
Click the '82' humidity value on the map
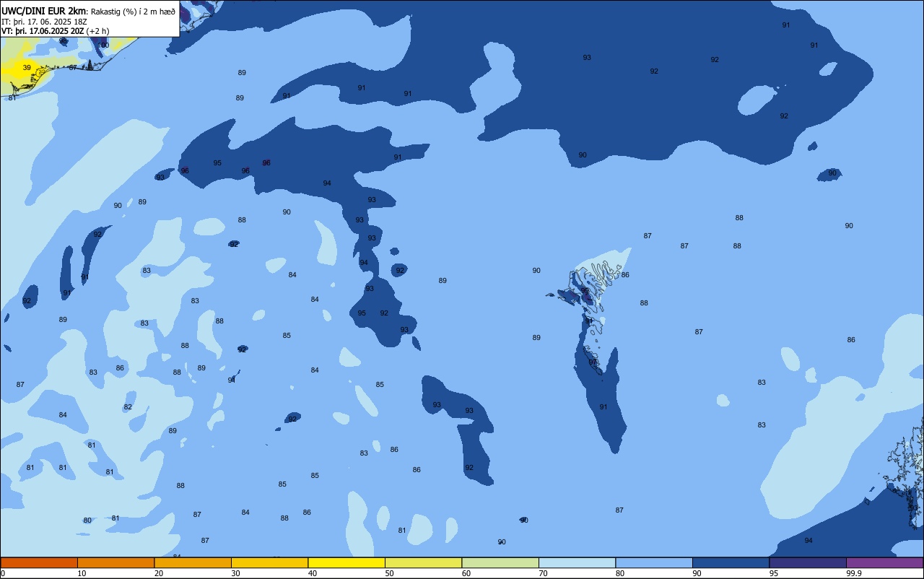click(x=128, y=407)
